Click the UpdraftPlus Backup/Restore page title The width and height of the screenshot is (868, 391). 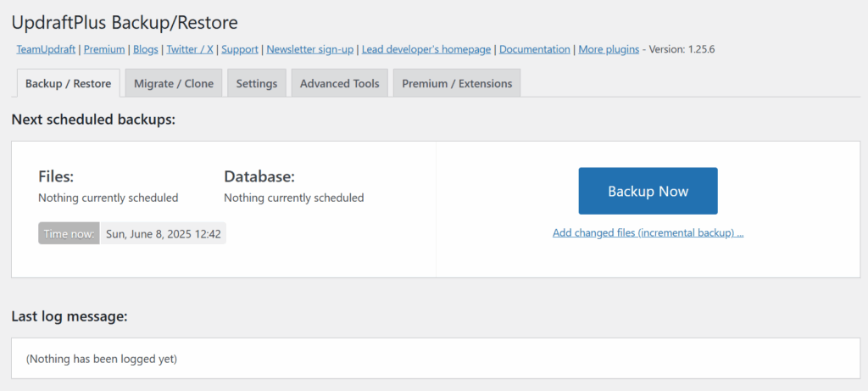(x=125, y=23)
